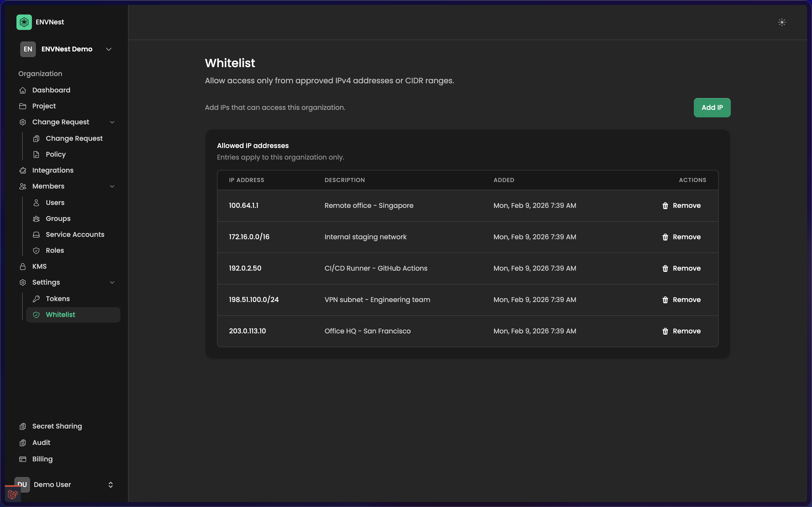Click the Integrations puzzle icon
Viewport: 812px width, 507px height.
tap(23, 170)
